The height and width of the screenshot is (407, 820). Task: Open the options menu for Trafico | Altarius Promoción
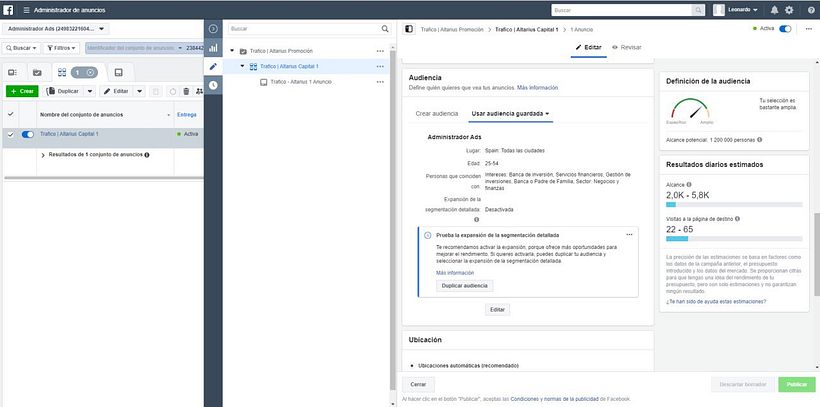(x=380, y=51)
